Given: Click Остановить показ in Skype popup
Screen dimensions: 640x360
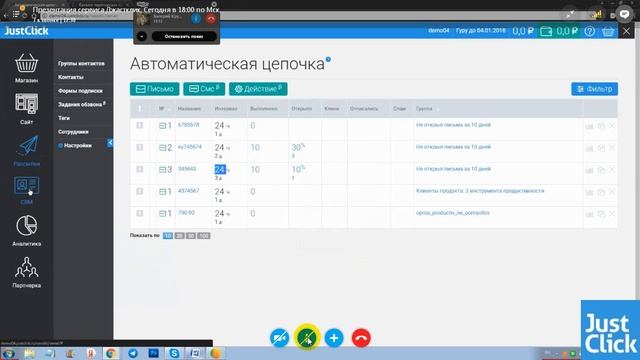Looking at the screenshot, I should pyautogui.click(x=184, y=36).
